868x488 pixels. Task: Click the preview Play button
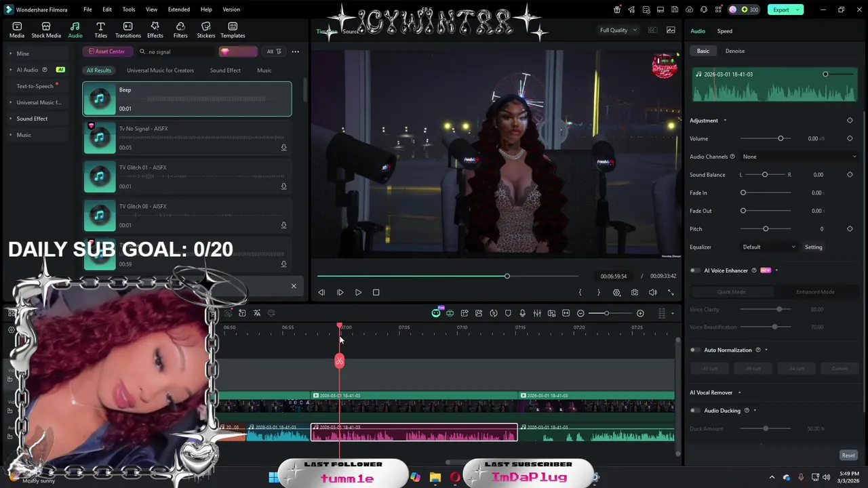click(358, 292)
